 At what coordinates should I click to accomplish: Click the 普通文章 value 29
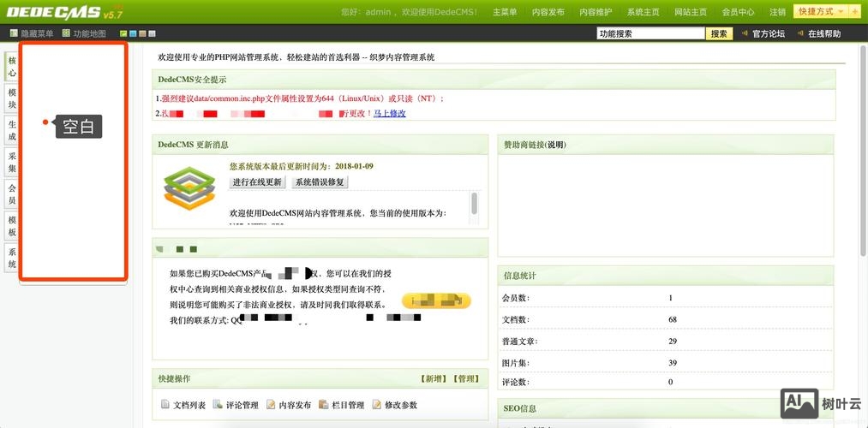[673, 342]
